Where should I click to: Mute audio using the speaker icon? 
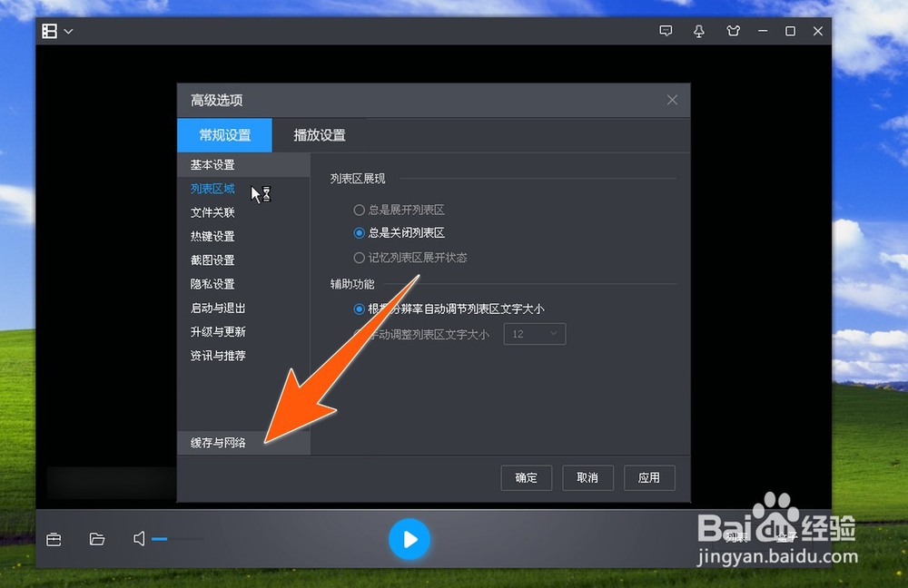coord(141,539)
